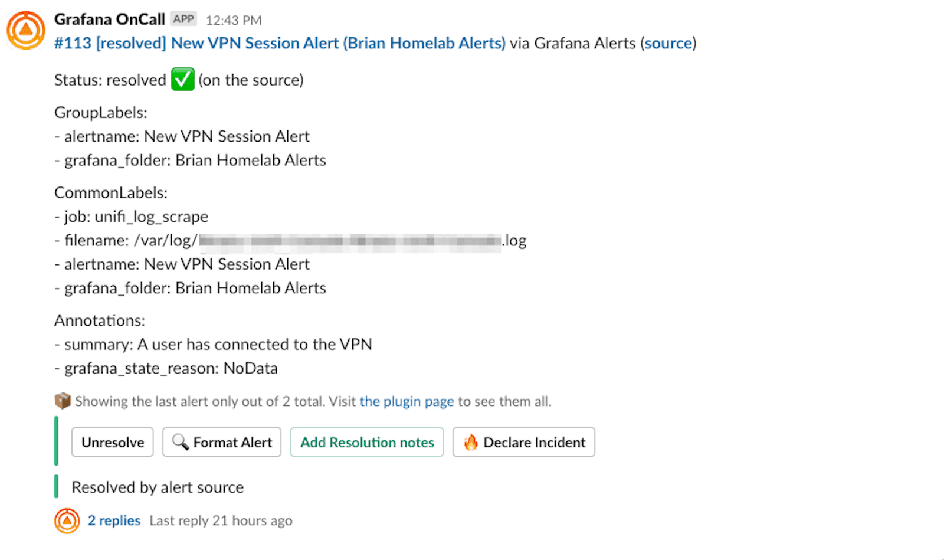Click the Format Alert button
The height and width of the screenshot is (560, 944).
222,442
